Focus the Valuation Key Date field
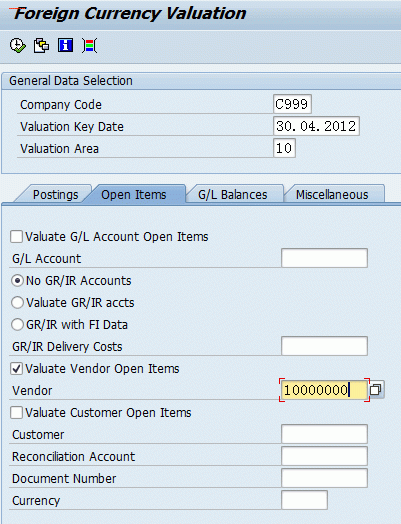The width and height of the screenshot is (401, 524). coord(316,126)
